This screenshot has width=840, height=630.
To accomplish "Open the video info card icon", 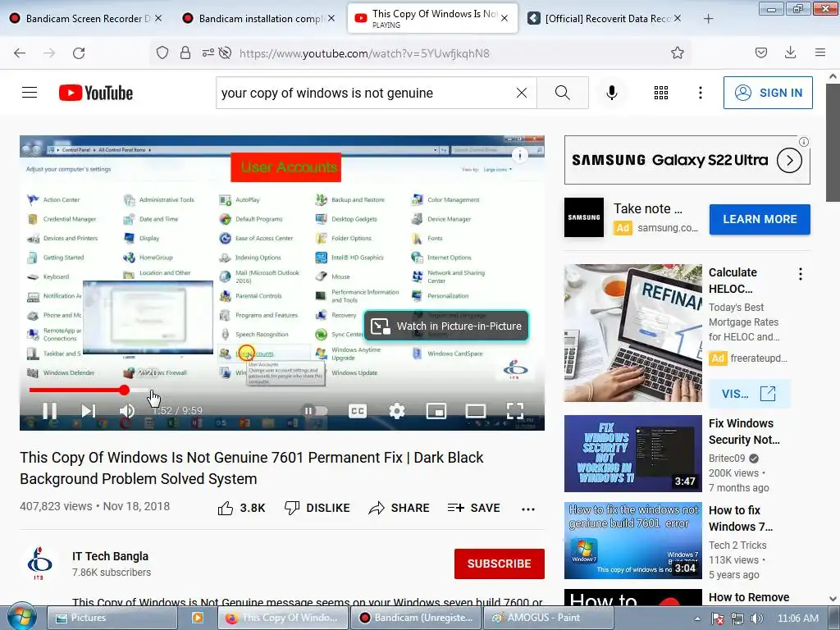I will [x=519, y=155].
